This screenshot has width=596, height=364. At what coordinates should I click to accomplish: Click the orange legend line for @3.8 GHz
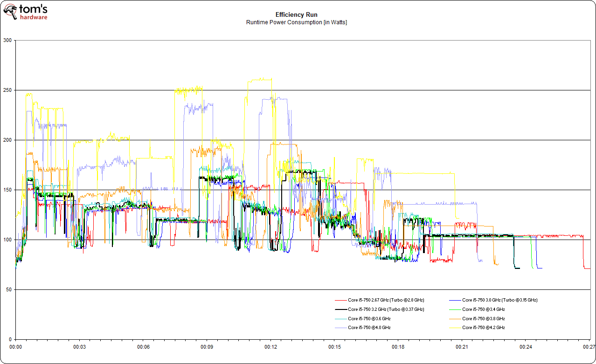point(455,319)
